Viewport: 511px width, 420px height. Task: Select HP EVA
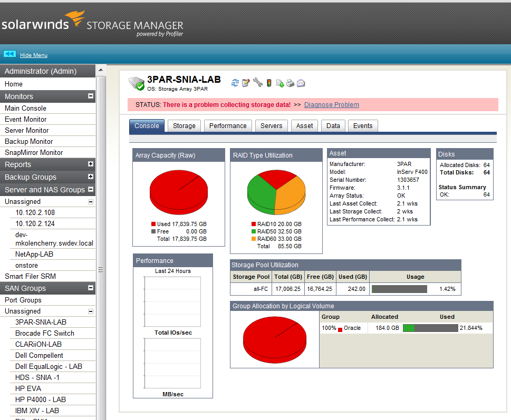coord(28,389)
